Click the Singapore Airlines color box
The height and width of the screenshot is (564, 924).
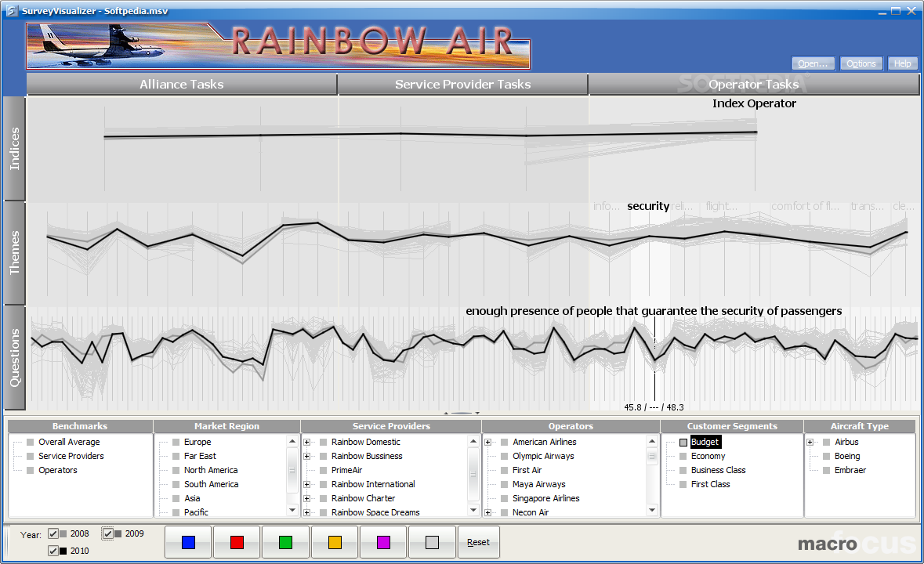[505, 499]
